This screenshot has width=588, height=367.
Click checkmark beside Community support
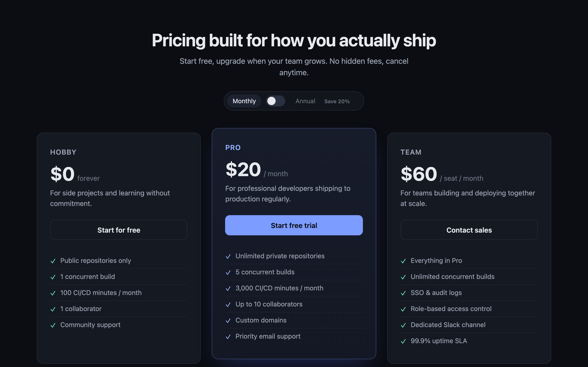pos(53,325)
